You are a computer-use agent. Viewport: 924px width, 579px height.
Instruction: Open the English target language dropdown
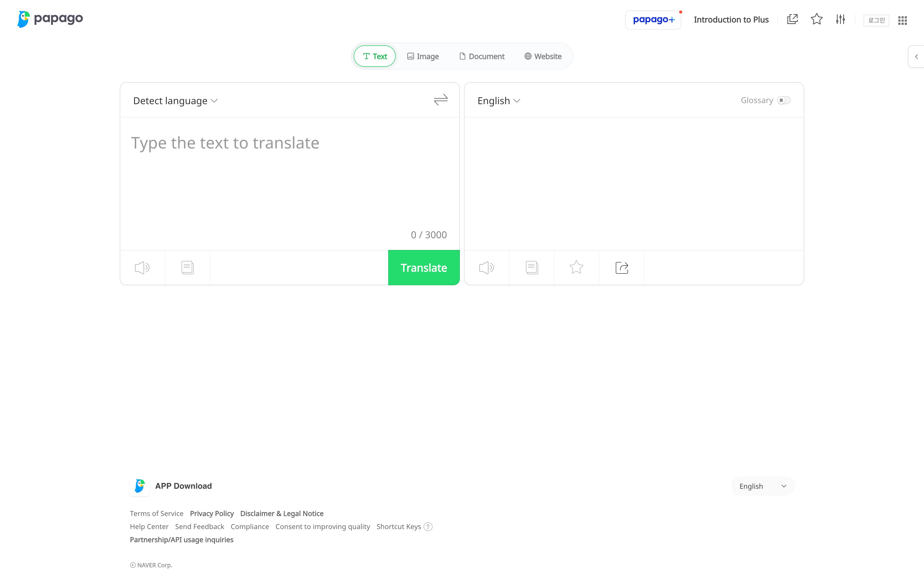[498, 101]
